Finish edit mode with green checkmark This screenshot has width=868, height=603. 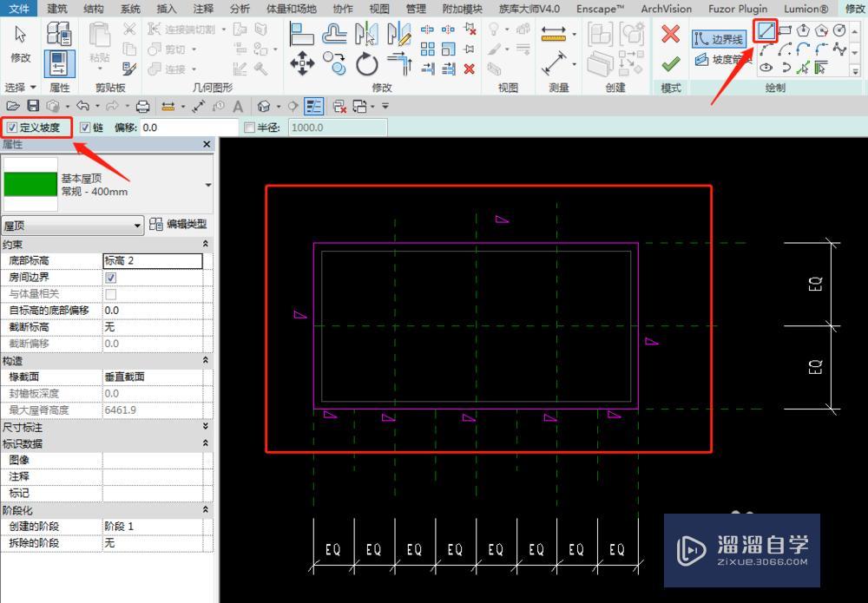670,64
